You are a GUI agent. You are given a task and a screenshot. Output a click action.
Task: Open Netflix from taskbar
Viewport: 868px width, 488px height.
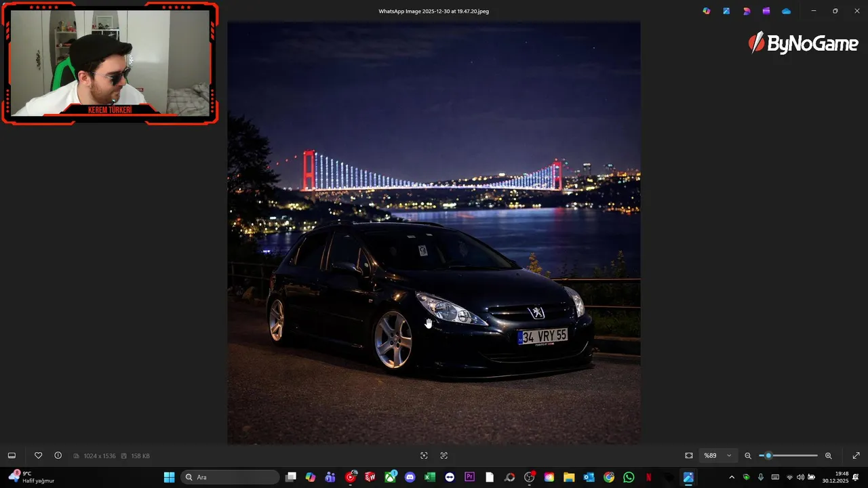pos(649,477)
